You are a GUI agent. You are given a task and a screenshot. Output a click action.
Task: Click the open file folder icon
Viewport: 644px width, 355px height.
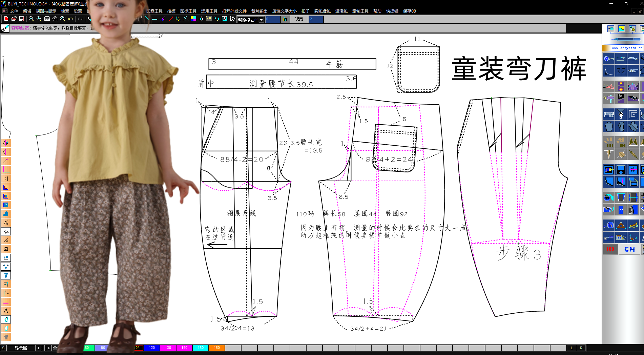[x=14, y=19]
